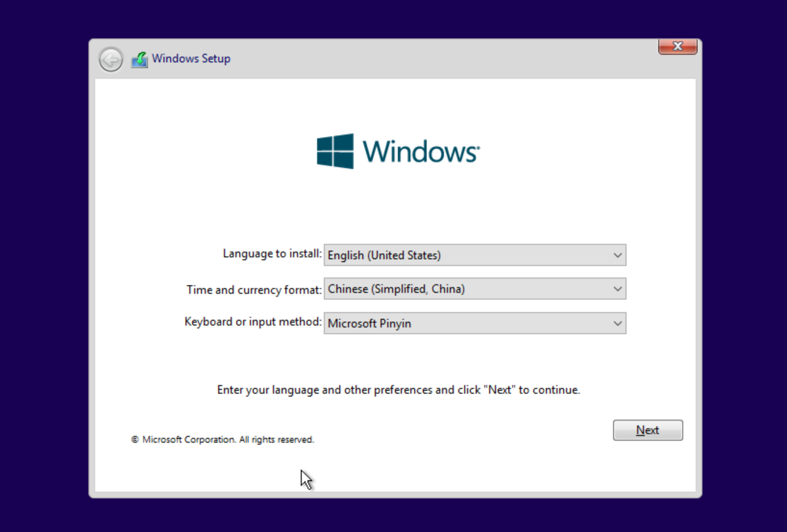The image size is (787, 532).
Task: Click the "Enter your language" instruction text
Action: pos(398,390)
